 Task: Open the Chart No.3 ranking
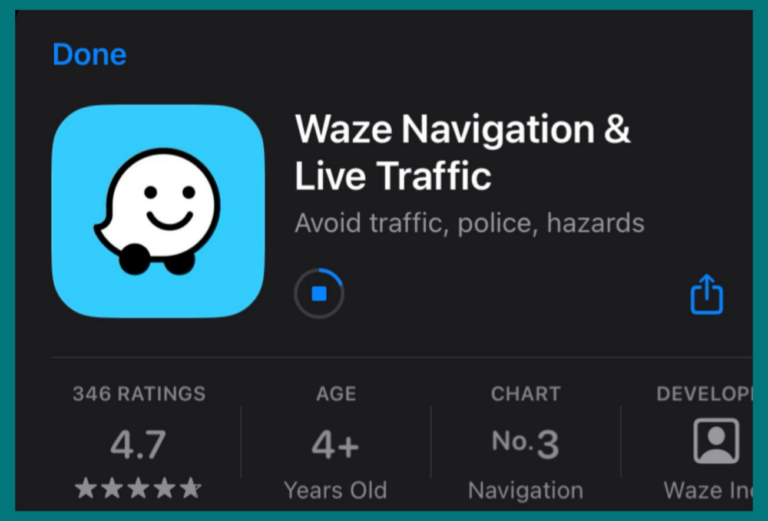click(x=526, y=443)
